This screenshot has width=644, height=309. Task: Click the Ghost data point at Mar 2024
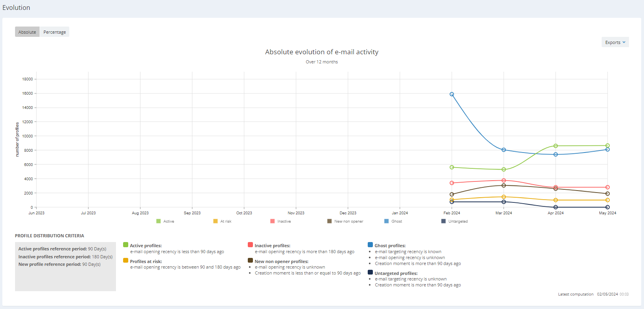[503, 150]
